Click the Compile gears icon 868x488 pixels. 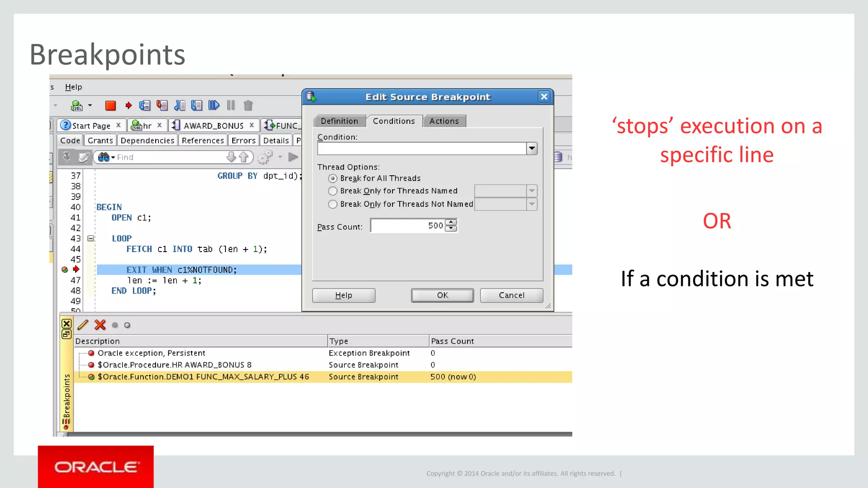pos(265,157)
